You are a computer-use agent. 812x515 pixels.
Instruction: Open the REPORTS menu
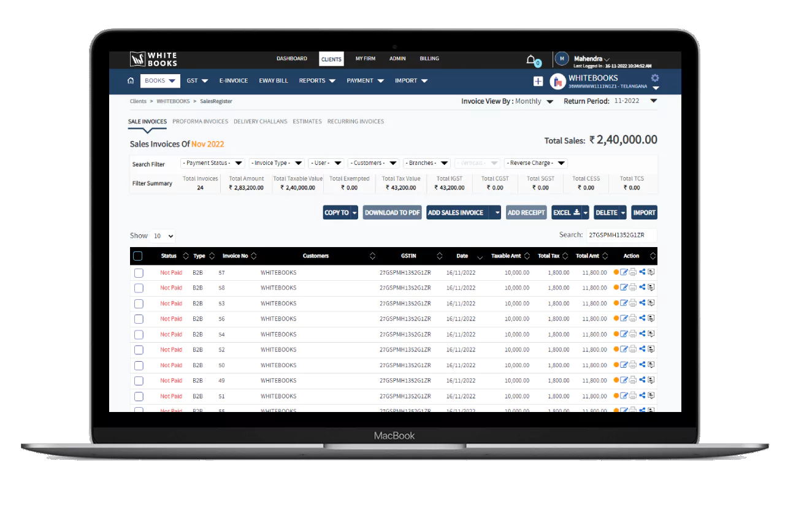(317, 81)
